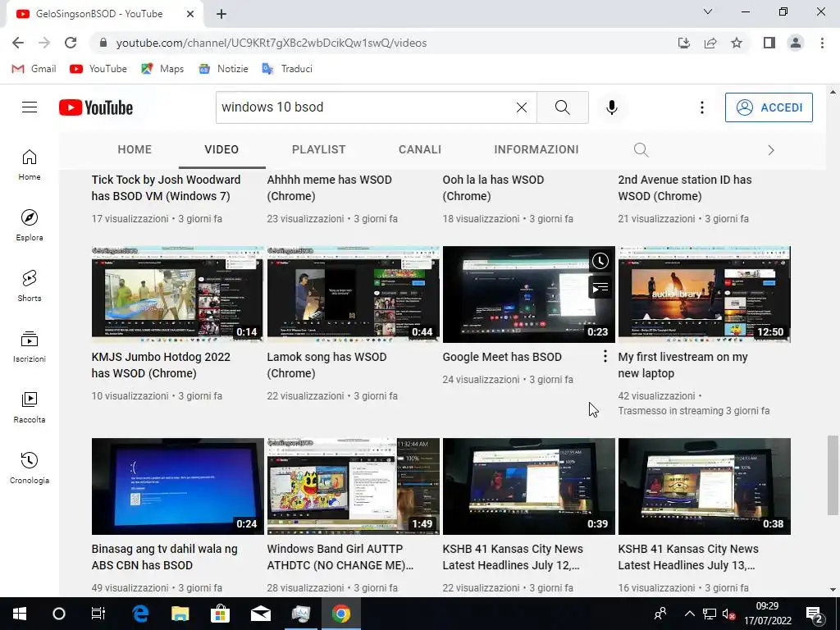The height and width of the screenshot is (630, 840).
Task: Play My first livestream thumbnail
Action: (704, 294)
